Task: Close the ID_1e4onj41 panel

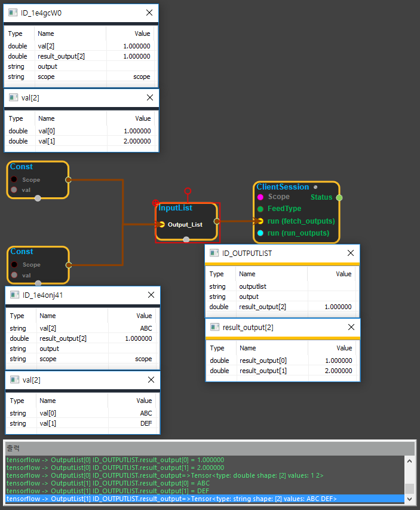Action: pos(151,295)
